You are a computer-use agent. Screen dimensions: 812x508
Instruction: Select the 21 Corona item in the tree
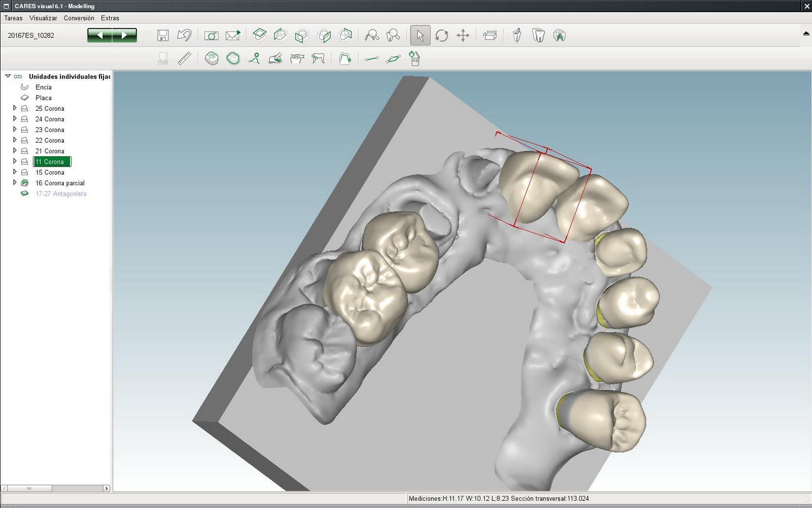pyautogui.click(x=49, y=151)
